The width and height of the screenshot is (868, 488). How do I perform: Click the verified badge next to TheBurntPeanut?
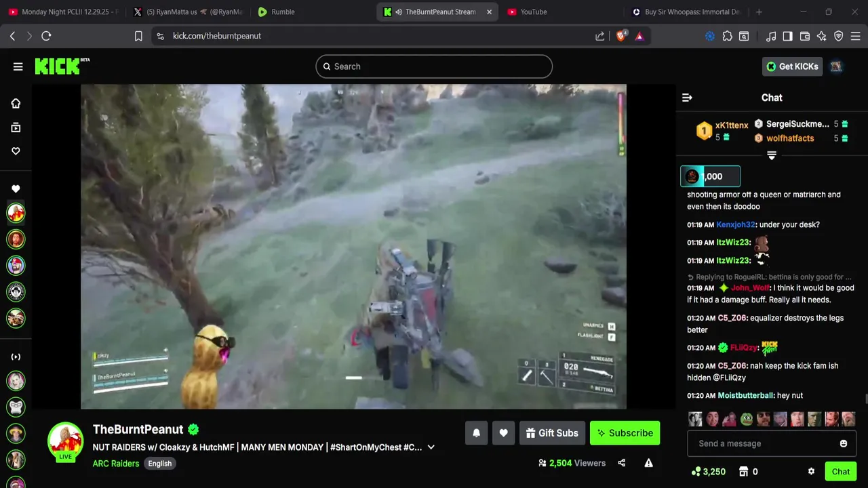(x=193, y=429)
